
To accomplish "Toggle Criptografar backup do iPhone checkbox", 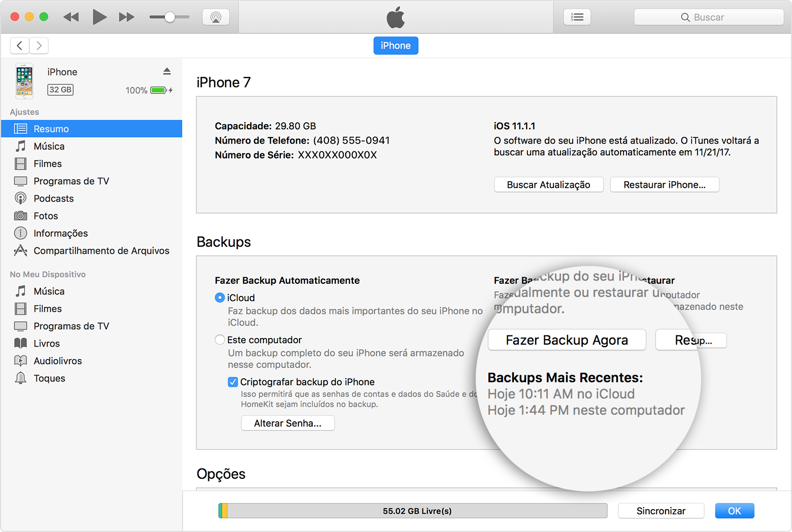I will coord(233,382).
